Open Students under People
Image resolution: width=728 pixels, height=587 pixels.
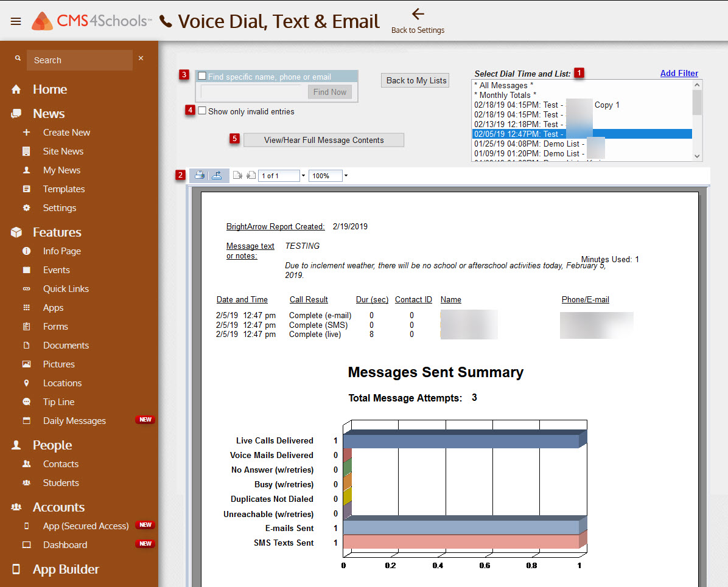pyautogui.click(x=61, y=482)
